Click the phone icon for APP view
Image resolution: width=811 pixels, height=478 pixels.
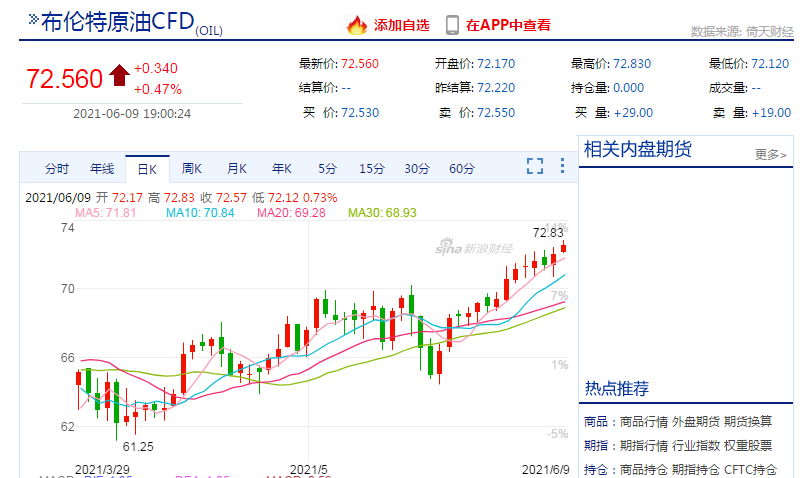[x=452, y=25]
